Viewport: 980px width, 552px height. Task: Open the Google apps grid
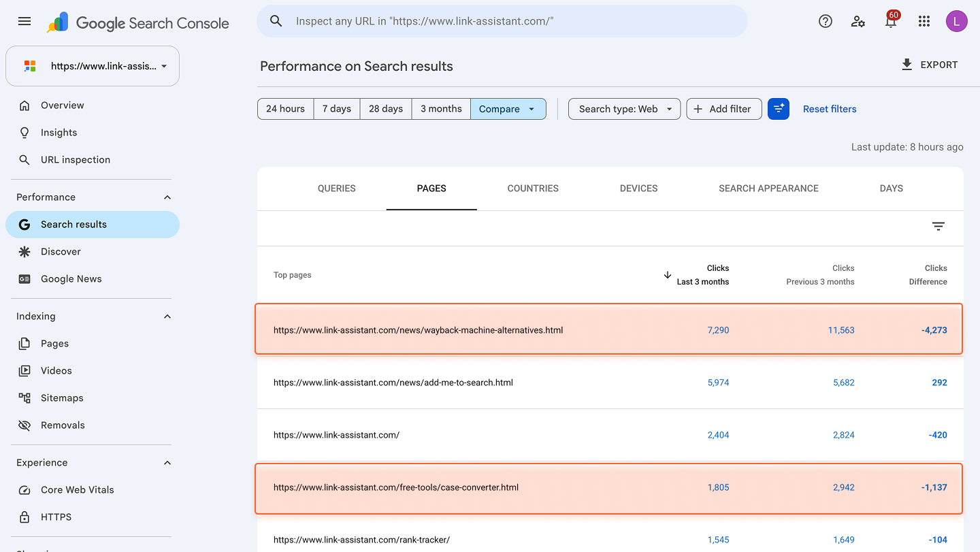click(924, 21)
